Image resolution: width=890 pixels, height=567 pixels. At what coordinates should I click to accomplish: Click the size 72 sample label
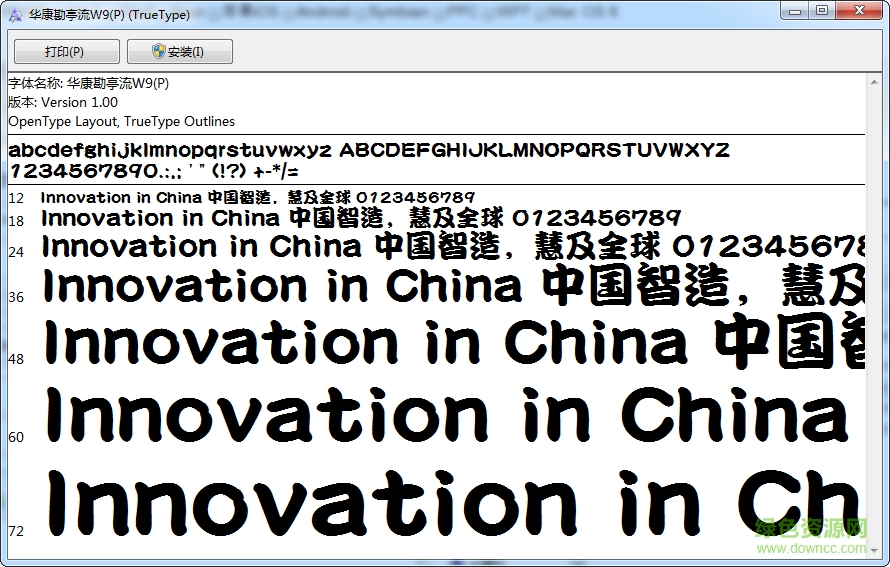coord(16,531)
